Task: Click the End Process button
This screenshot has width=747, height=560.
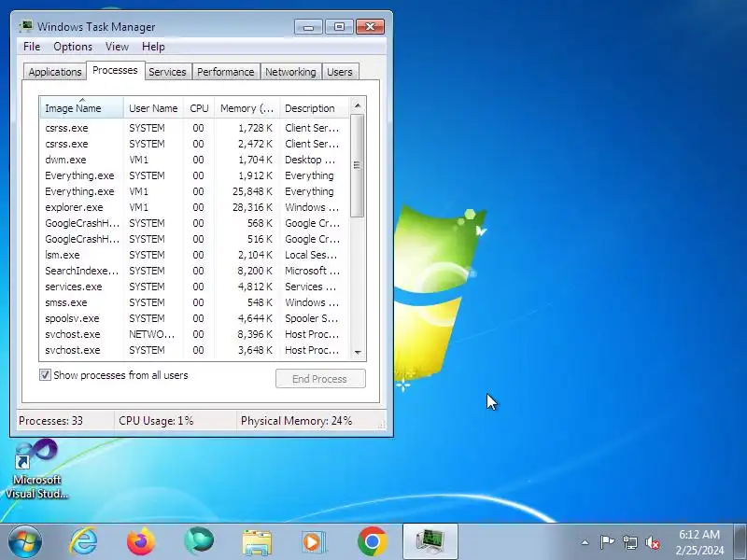Action: point(320,379)
